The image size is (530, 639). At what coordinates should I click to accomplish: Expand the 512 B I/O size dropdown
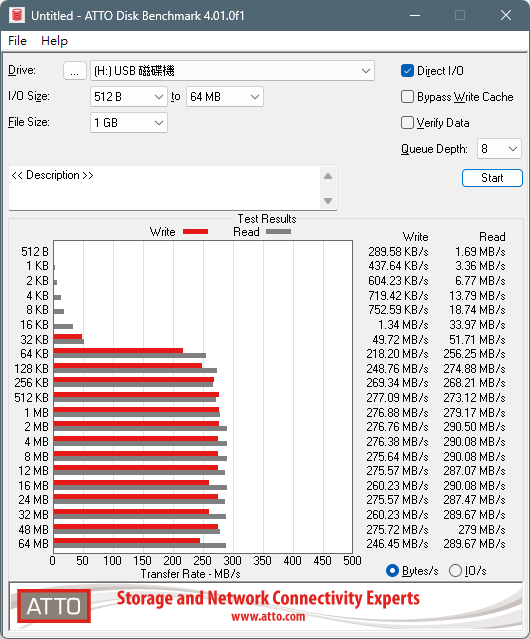coord(129,97)
